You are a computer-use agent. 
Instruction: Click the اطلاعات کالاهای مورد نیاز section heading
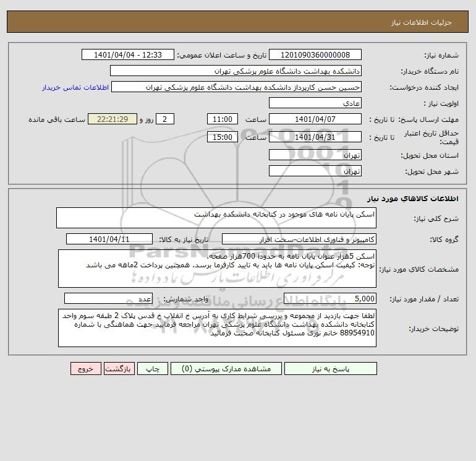(x=413, y=199)
